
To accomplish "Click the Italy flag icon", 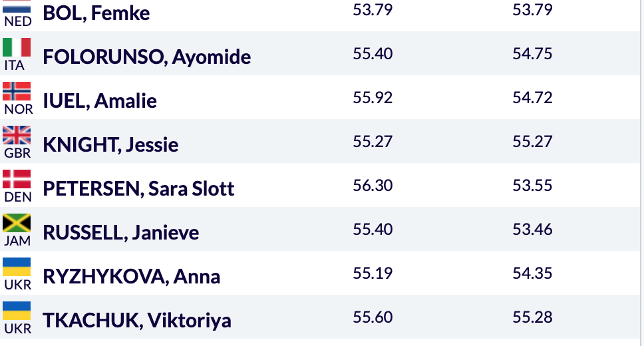I will 17,47.
